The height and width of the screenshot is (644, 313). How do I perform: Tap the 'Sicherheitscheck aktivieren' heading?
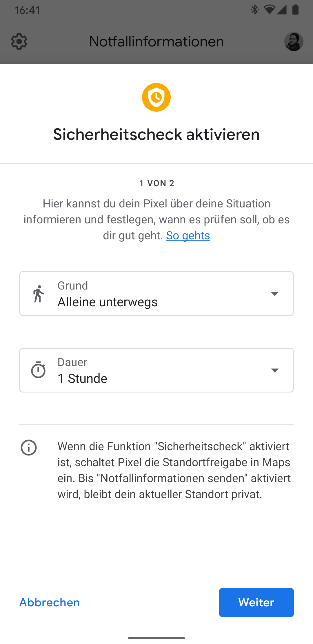click(156, 134)
